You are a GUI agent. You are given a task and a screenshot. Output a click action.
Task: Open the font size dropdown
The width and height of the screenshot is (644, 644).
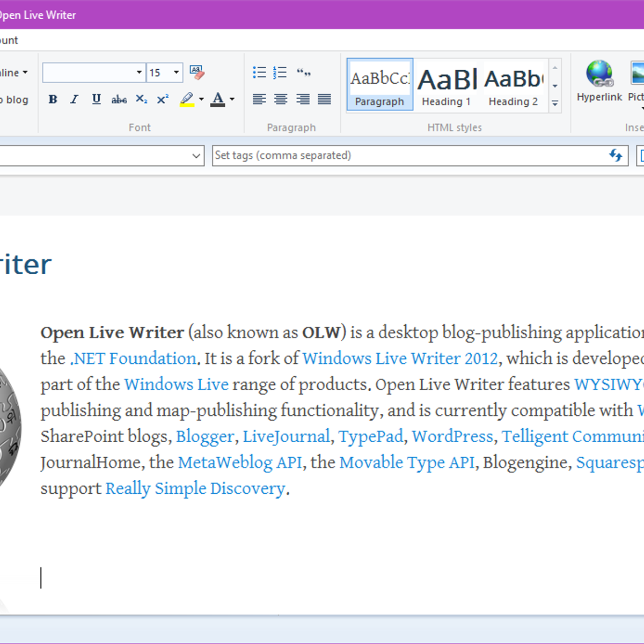coord(176,72)
